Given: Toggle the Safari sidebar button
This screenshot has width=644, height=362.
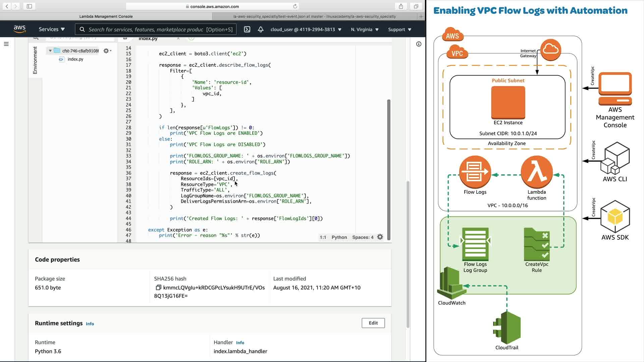Looking at the screenshot, I should pyautogui.click(x=29, y=6).
